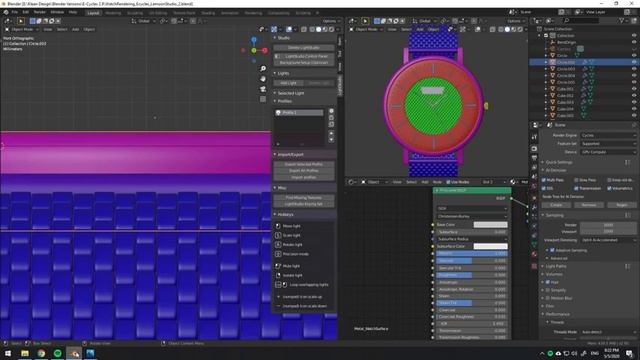Click the camera view gizmo in left viewport
640x360 pixels.
pos(263,89)
